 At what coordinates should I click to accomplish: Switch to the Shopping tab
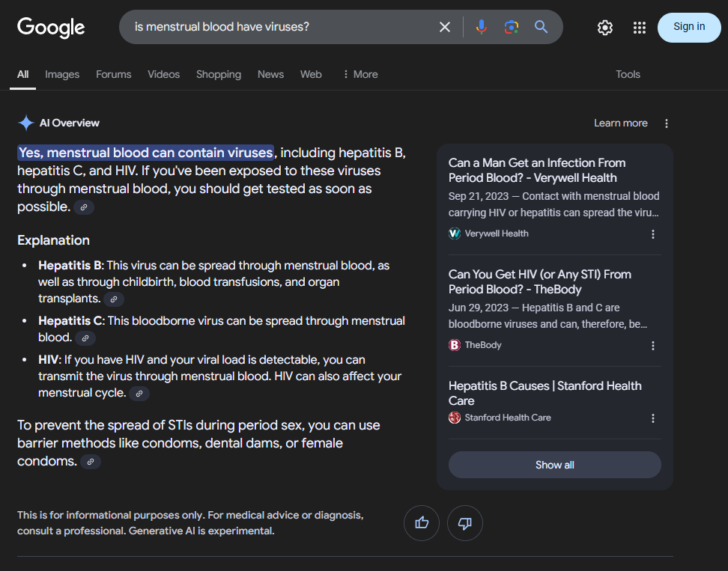[x=219, y=74]
